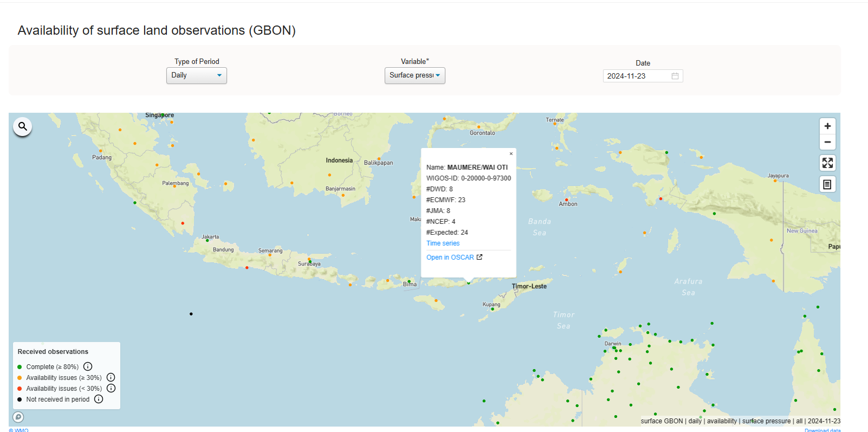Click the green station dot at Singapore
The image size is (868, 432).
coord(161,115)
